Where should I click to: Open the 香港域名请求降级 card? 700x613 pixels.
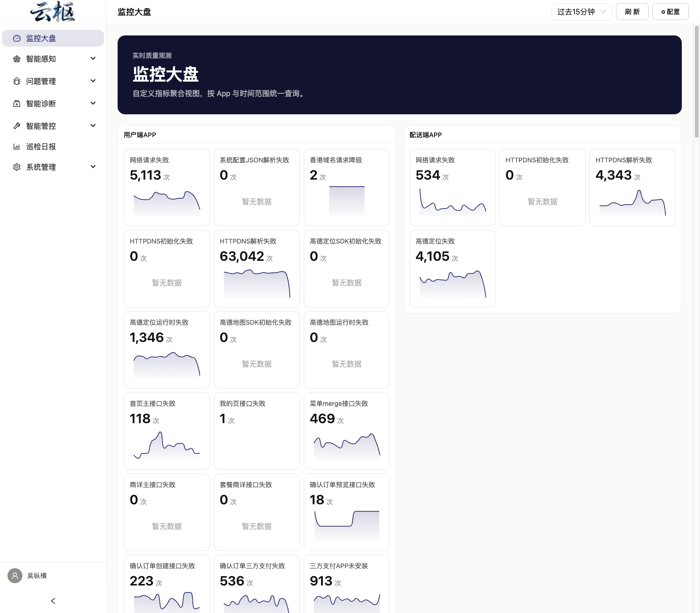click(347, 188)
